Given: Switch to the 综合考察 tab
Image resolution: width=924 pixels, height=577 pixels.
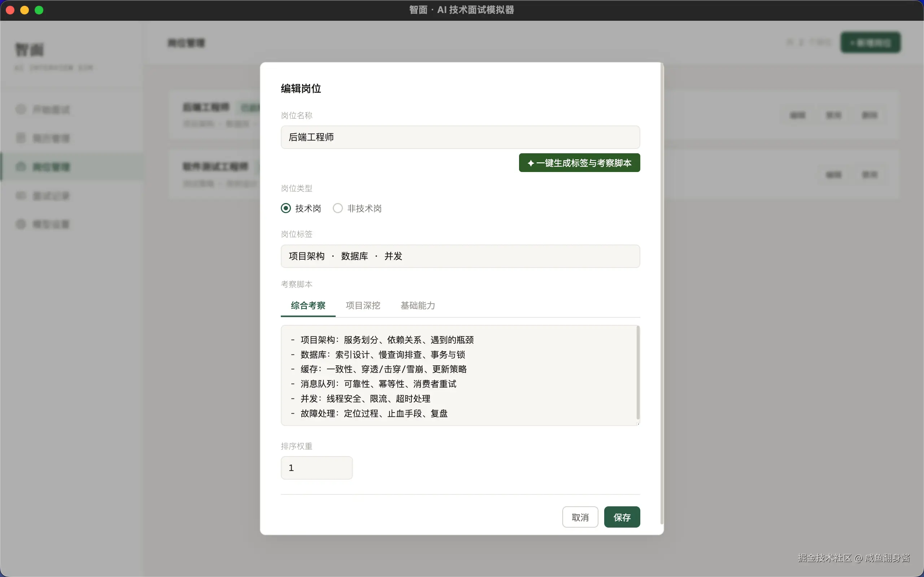Looking at the screenshot, I should coord(308,306).
